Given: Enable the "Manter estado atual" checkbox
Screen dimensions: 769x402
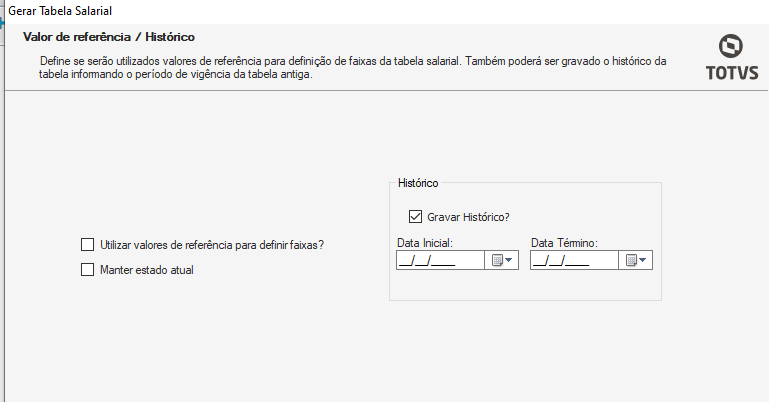Looking at the screenshot, I should 87,270.
